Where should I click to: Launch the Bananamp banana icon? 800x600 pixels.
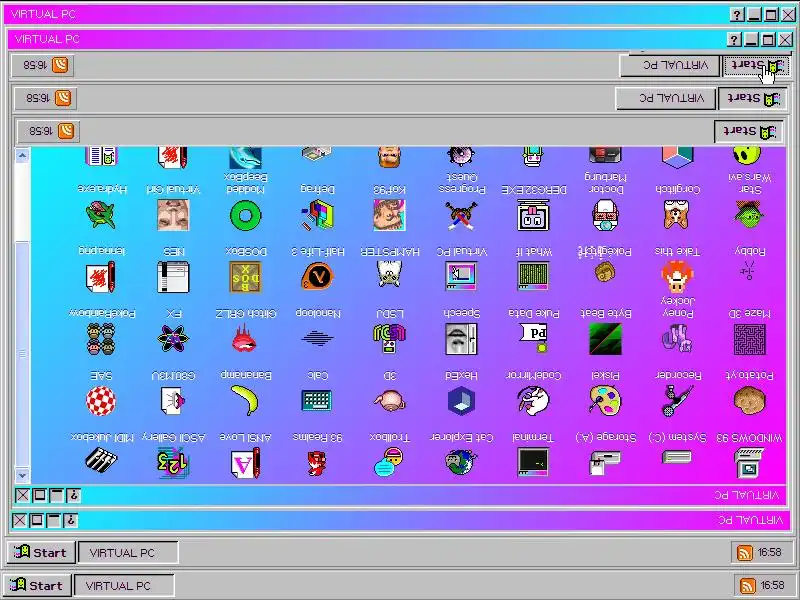245,401
